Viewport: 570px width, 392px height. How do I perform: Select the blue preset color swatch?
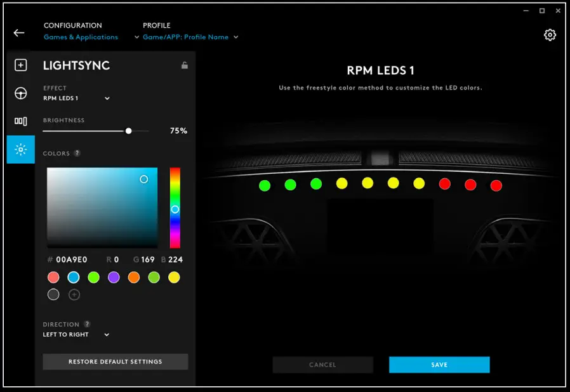click(x=74, y=277)
